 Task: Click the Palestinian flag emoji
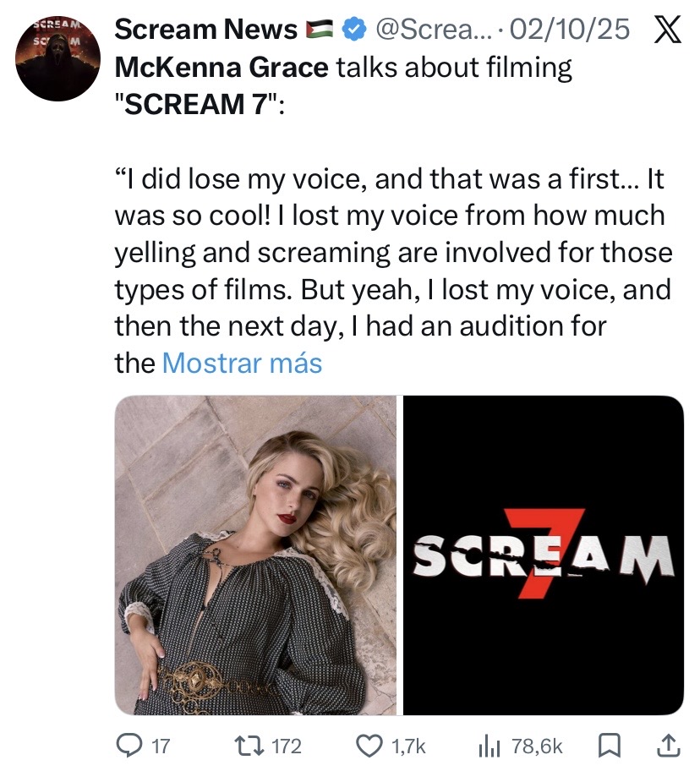coord(319,30)
